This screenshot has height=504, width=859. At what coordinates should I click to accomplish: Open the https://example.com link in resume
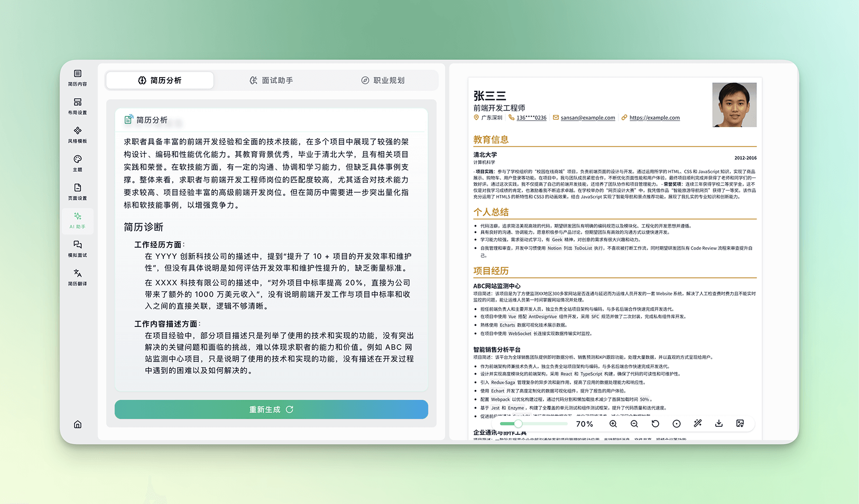[654, 118]
